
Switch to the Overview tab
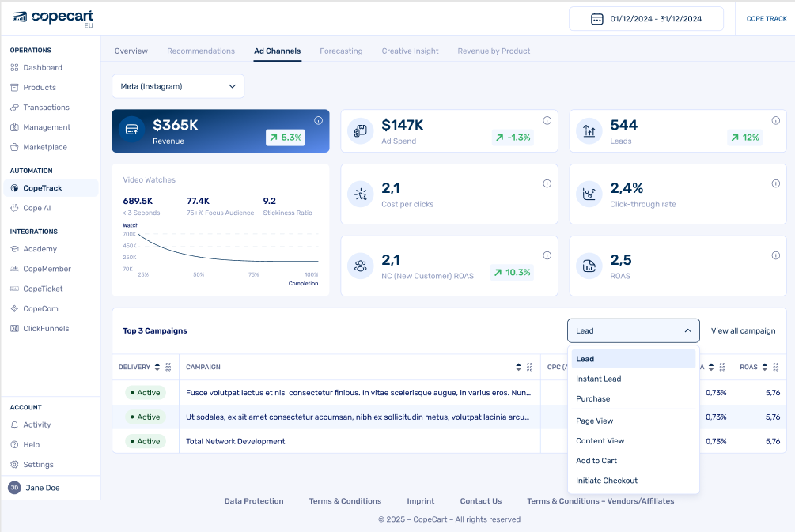point(131,51)
